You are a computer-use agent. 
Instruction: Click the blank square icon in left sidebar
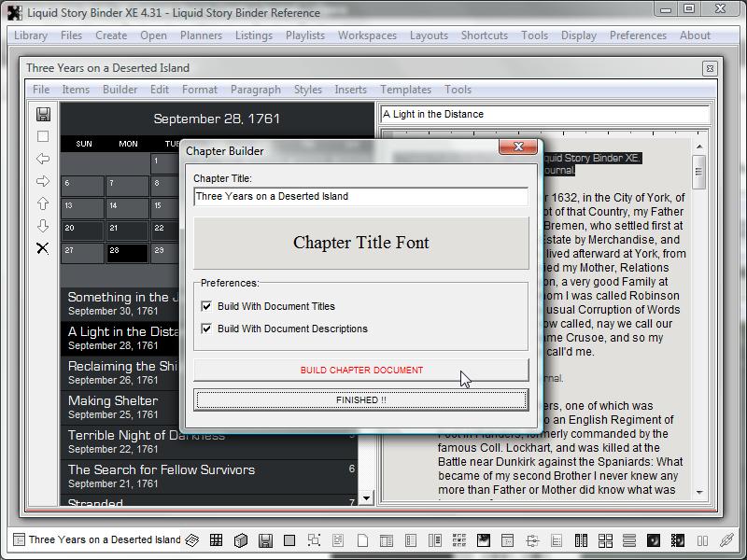point(43,136)
